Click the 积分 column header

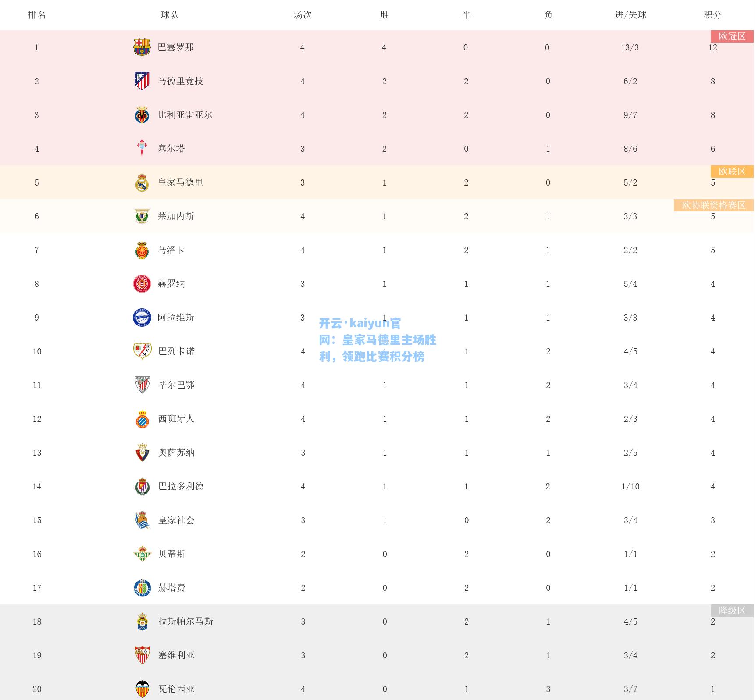click(x=713, y=15)
